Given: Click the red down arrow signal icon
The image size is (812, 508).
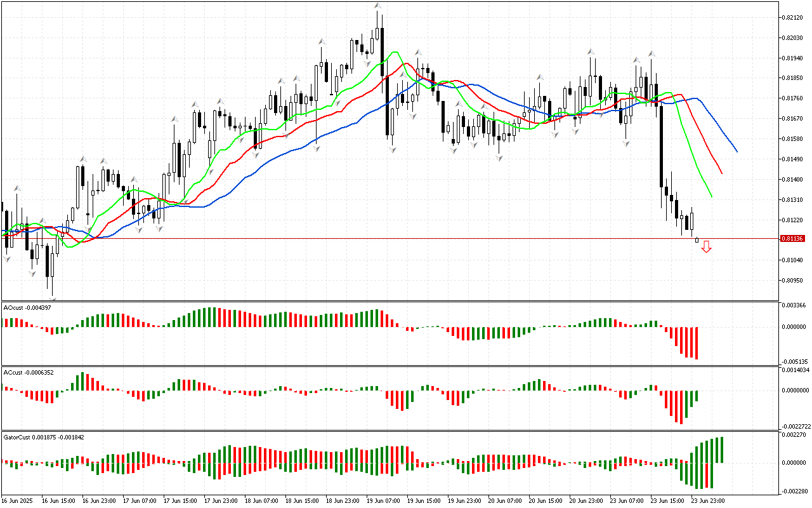Looking at the screenshot, I should [x=706, y=247].
